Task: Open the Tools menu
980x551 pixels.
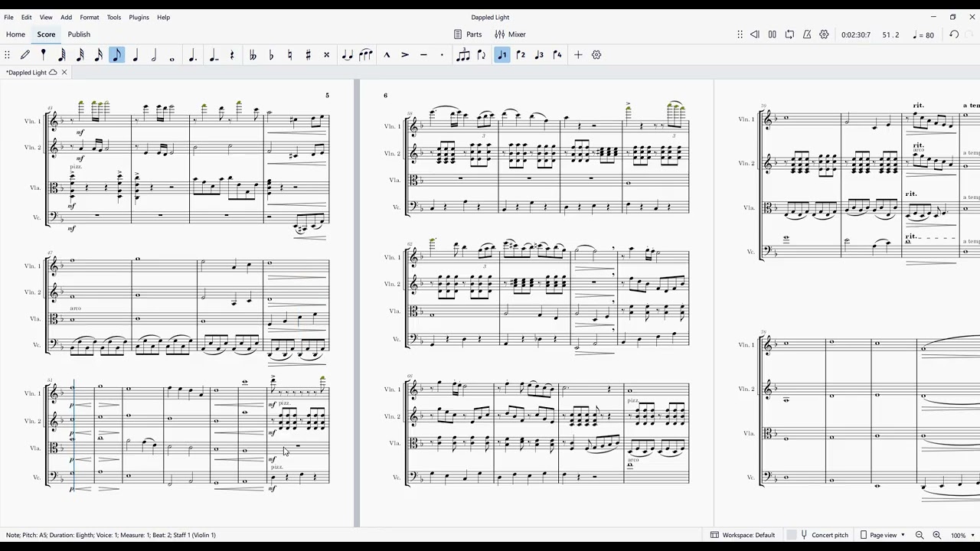Action: pyautogui.click(x=114, y=17)
